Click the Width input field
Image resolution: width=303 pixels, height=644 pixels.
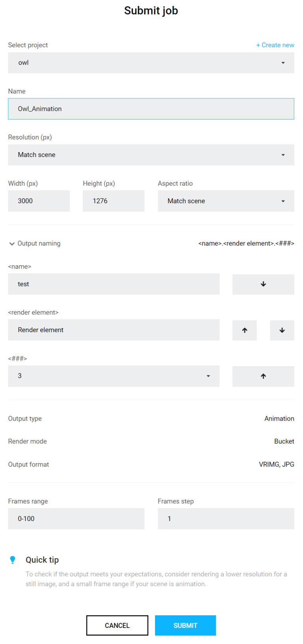pos(39,201)
